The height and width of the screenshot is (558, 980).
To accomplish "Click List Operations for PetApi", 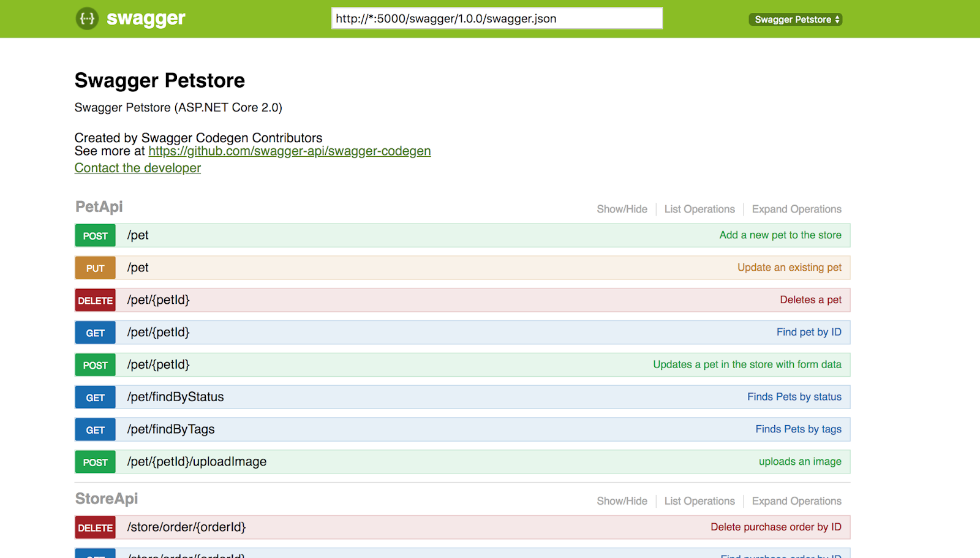I will pyautogui.click(x=699, y=209).
